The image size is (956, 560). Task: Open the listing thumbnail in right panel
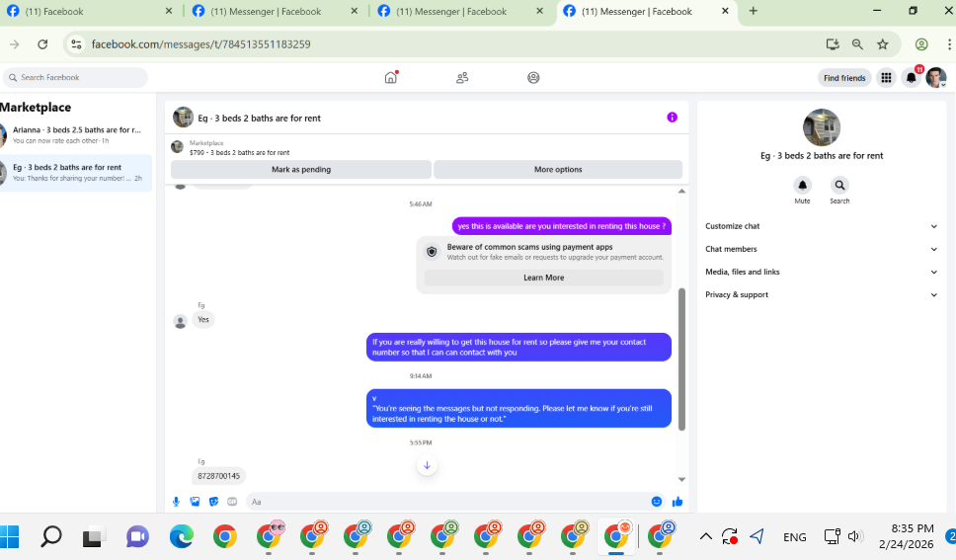(x=822, y=127)
